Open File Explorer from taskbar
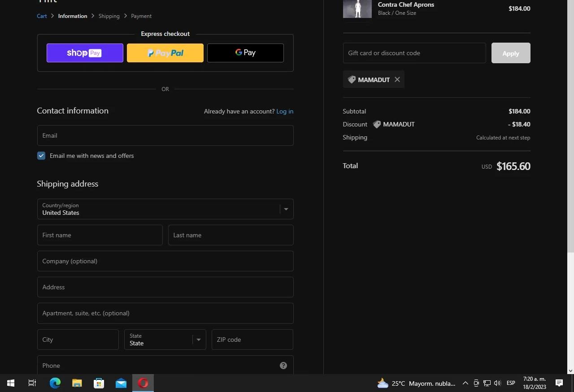This screenshot has height=392, width=574. pyautogui.click(x=77, y=383)
